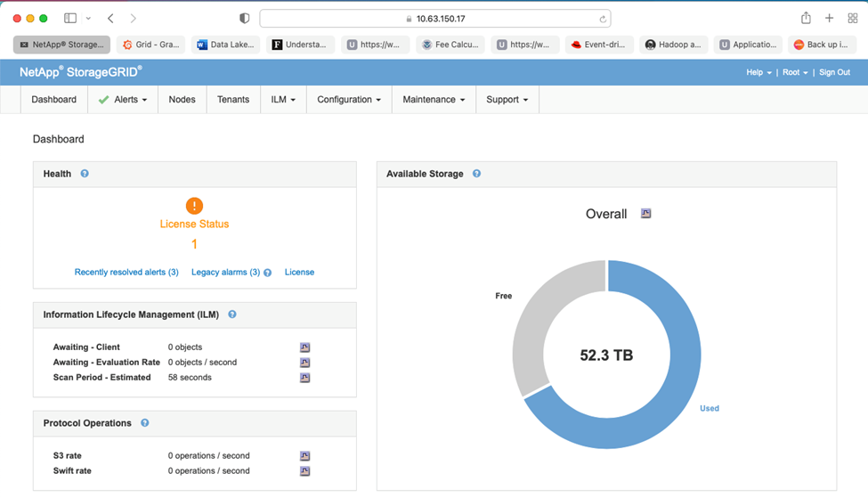This screenshot has height=498, width=868.
Task: Click the Safari address bar
Action: click(x=435, y=19)
